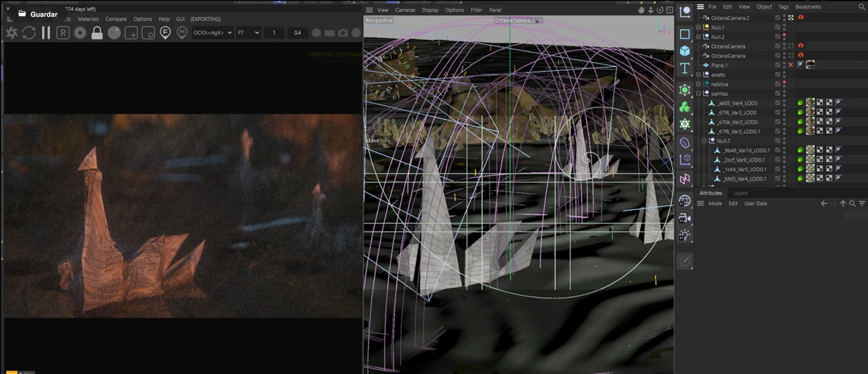Expand the Null.1 tree item
This screenshot has height=374, width=868.
tap(698, 27)
